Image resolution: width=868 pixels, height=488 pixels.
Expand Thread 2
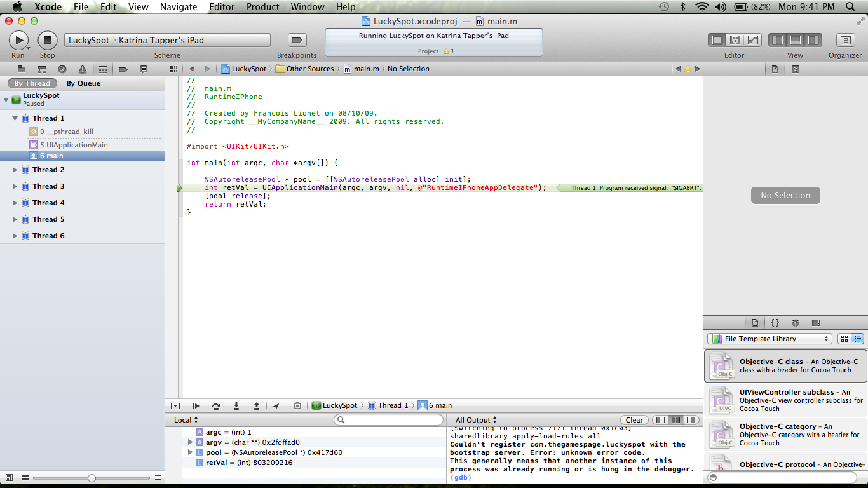[15, 170]
